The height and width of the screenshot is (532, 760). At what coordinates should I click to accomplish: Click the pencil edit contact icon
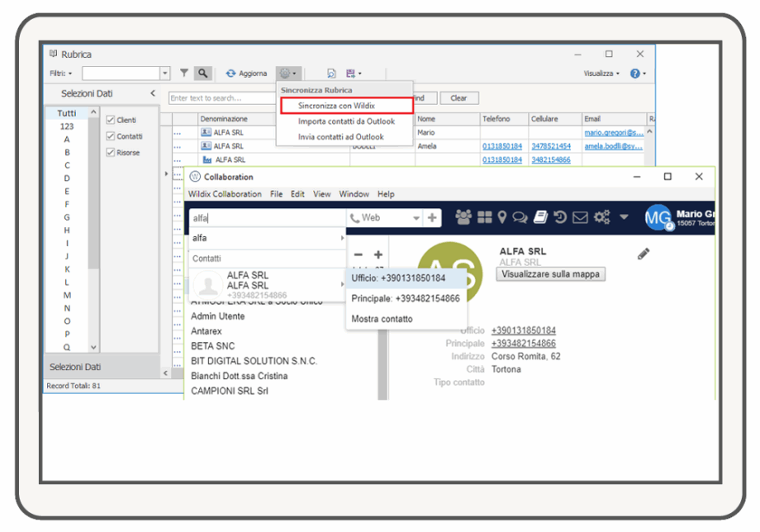(x=644, y=254)
